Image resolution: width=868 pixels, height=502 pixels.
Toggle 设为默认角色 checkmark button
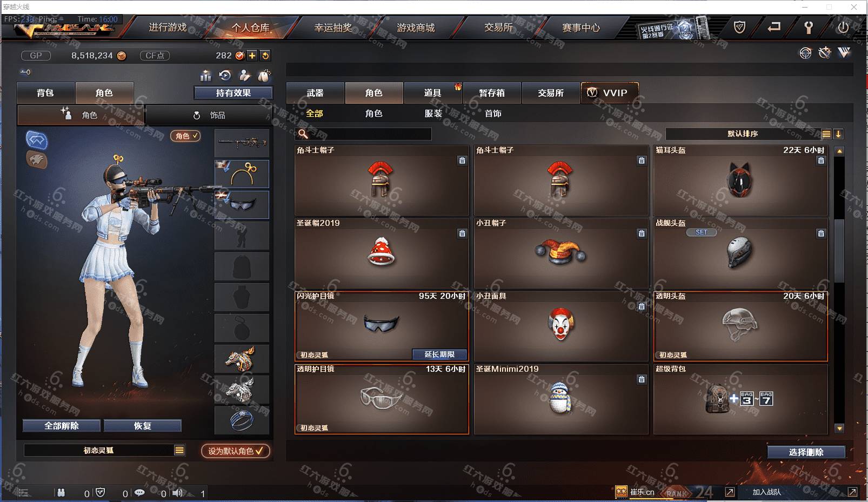(236, 451)
